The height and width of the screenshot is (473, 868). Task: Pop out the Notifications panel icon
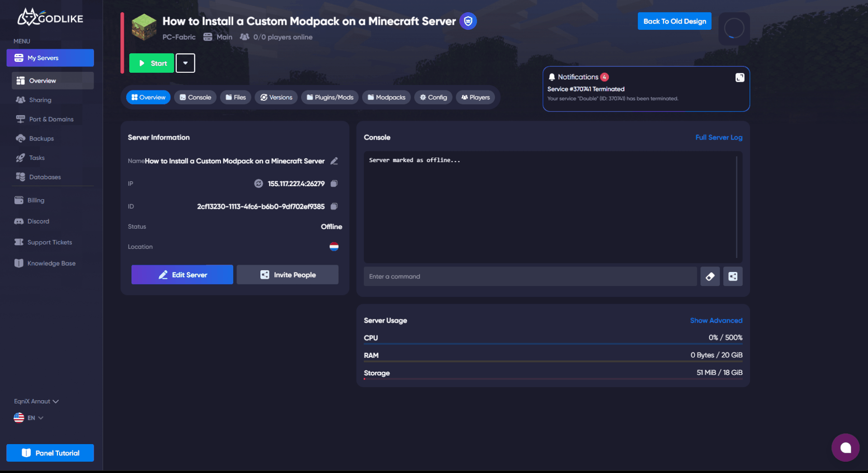(740, 77)
